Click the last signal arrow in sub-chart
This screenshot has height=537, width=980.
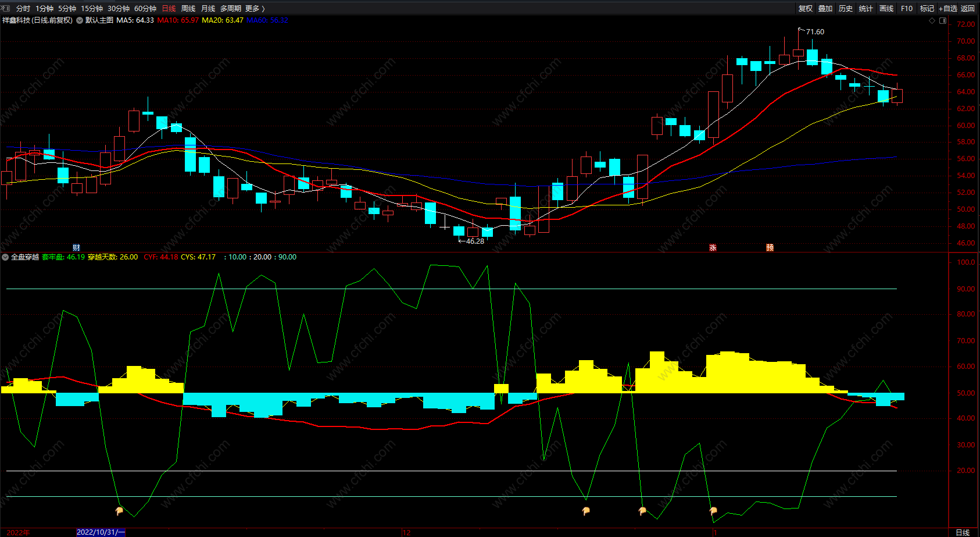pyautogui.click(x=713, y=511)
